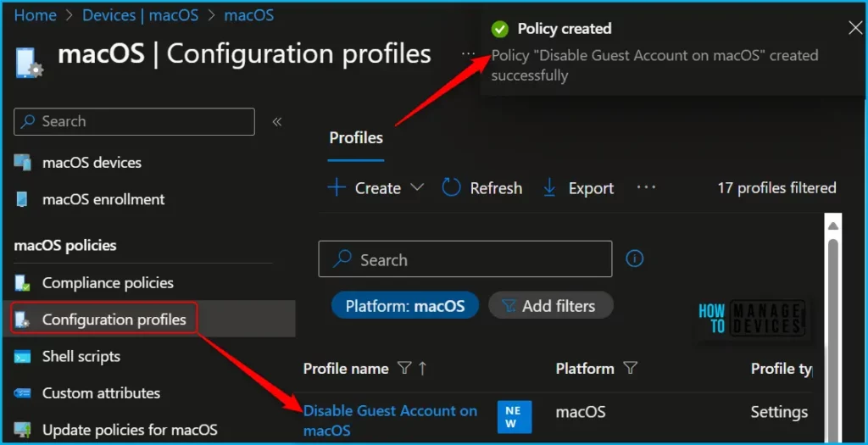Filter by Platform column icon
Screen dimensions: 868x445
coord(630,368)
